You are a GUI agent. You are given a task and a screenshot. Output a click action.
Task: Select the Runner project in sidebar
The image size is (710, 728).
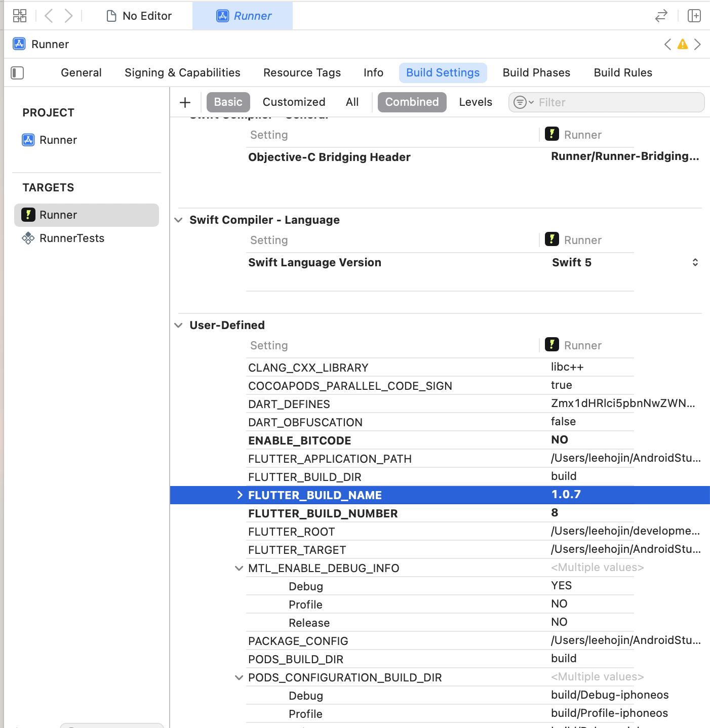pyautogui.click(x=50, y=140)
